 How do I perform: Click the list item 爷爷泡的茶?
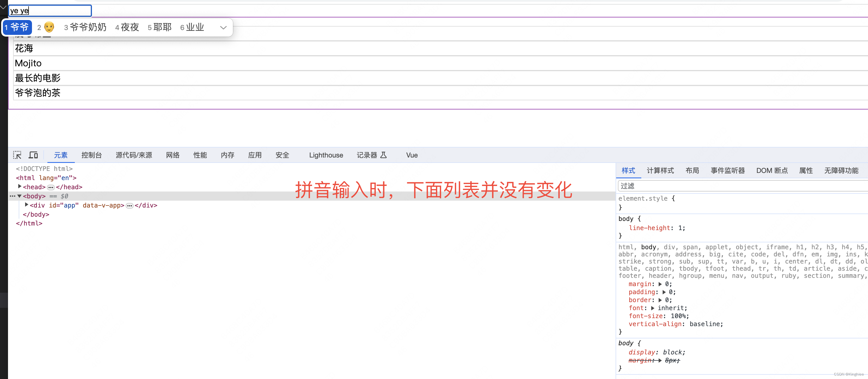pyautogui.click(x=440, y=93)
